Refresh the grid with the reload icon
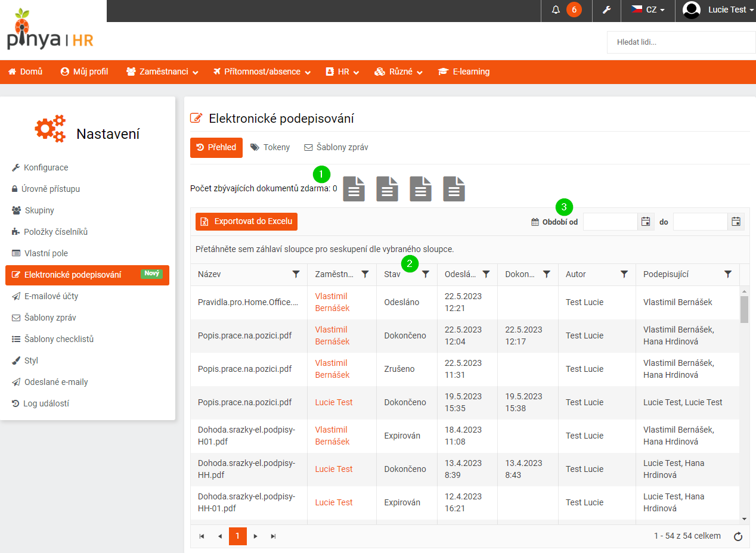The height and width of the screenshot is (553, 756). point(738,537)
